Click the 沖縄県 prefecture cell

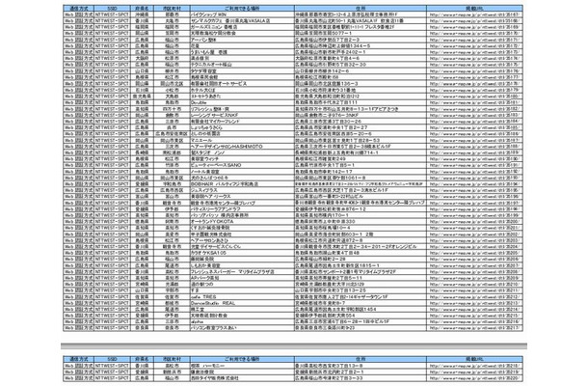142,14
